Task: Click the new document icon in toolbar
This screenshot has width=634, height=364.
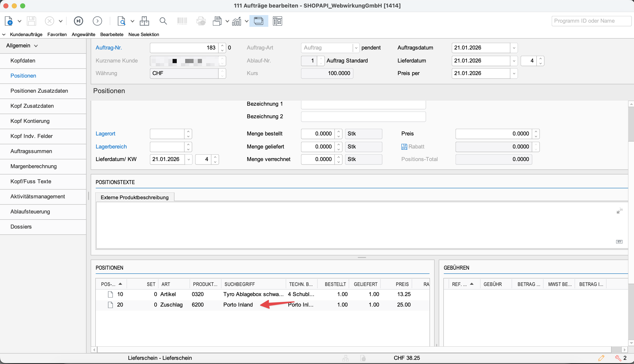Action: tap(9, 21)
